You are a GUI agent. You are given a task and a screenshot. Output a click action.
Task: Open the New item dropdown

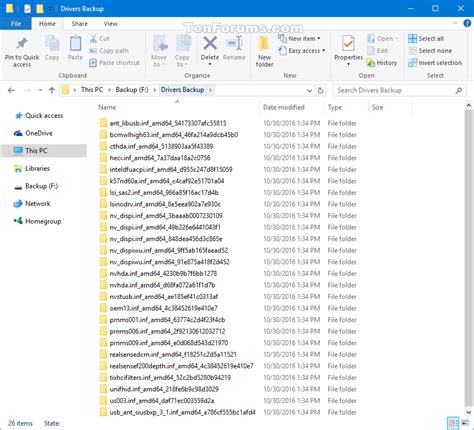click(x=299, y=38)
